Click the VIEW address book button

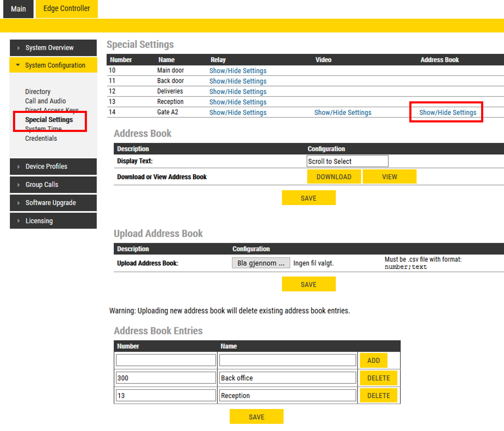[389, 177]
